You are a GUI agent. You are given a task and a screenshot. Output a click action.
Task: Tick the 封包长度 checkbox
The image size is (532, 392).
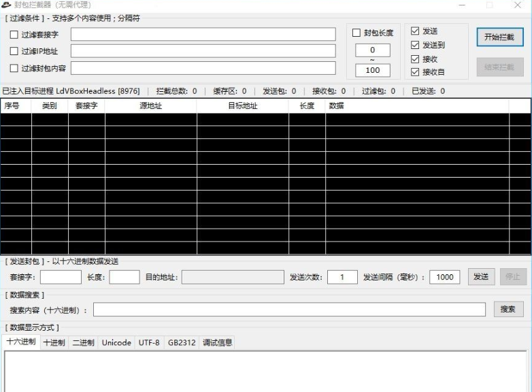point(356,33)
